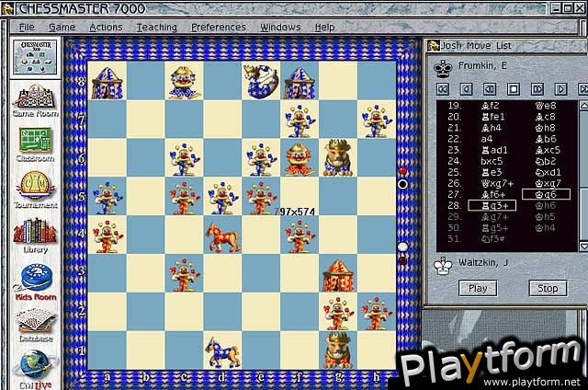This screenshot has height=390, width=588.
Task: Open the Teaching menu
Action: tap(156, 27)
